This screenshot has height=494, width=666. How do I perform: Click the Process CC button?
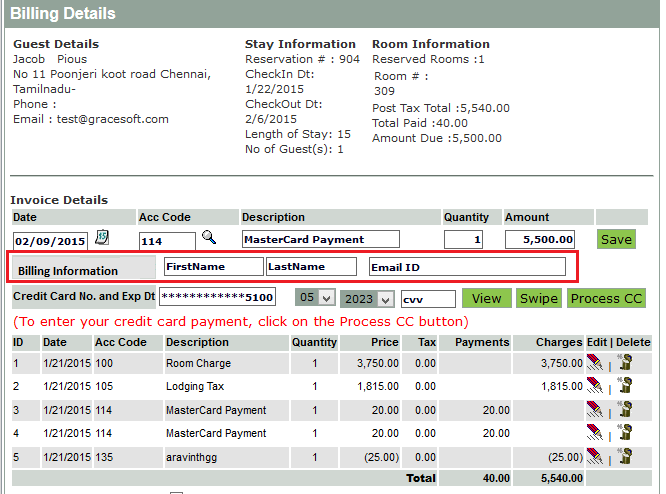[x=606, y=298]
